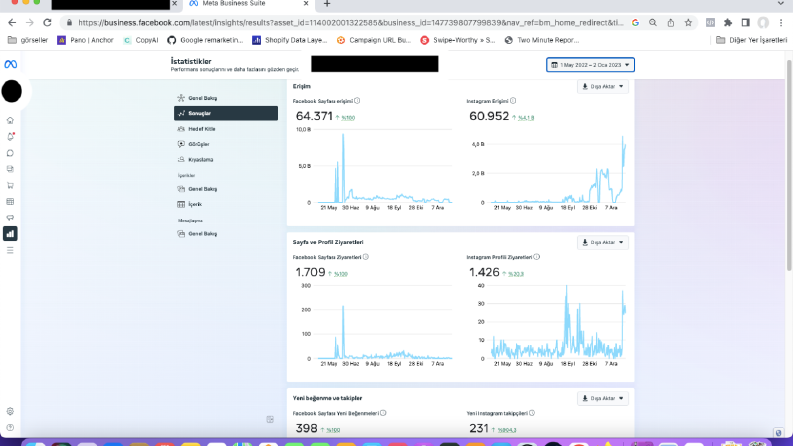Screen dimensions: 793x446
Task: Click the zoom magnifier icon in address bar
Action: point(653,22)
